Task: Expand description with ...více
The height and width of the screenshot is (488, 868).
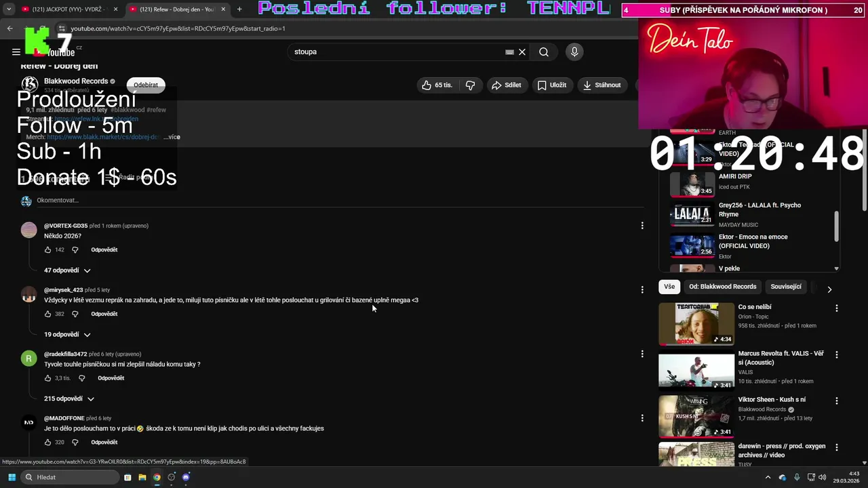Action: click(x=172, y=137)
